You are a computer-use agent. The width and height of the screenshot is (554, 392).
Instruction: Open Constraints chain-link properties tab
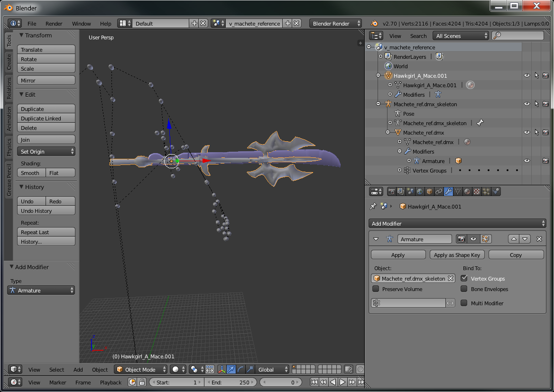tap(439, 191)
